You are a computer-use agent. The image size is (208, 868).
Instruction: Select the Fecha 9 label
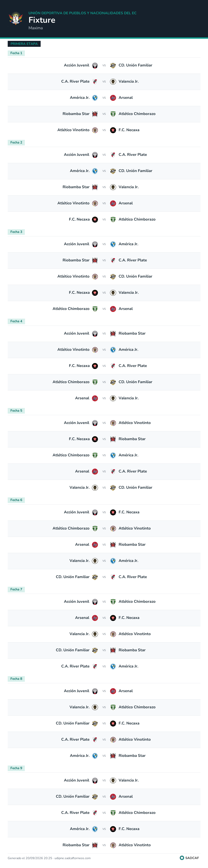[x=16, y=768]
